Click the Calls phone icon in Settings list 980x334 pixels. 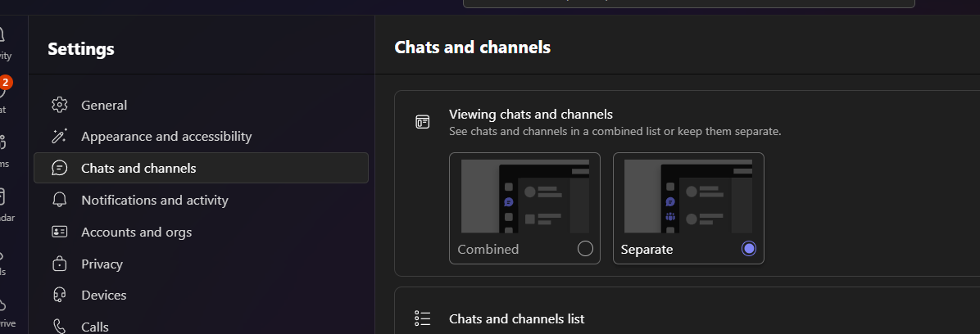(x=59, y=327)
